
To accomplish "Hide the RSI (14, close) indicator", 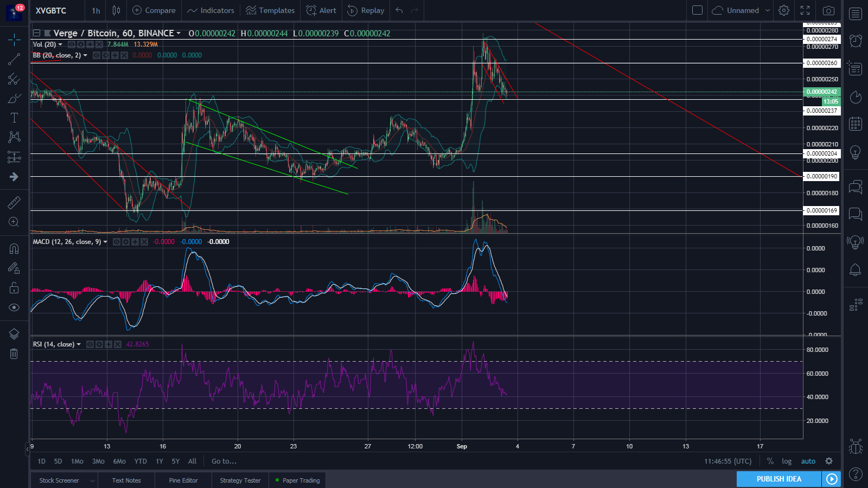I will (90, 344).
